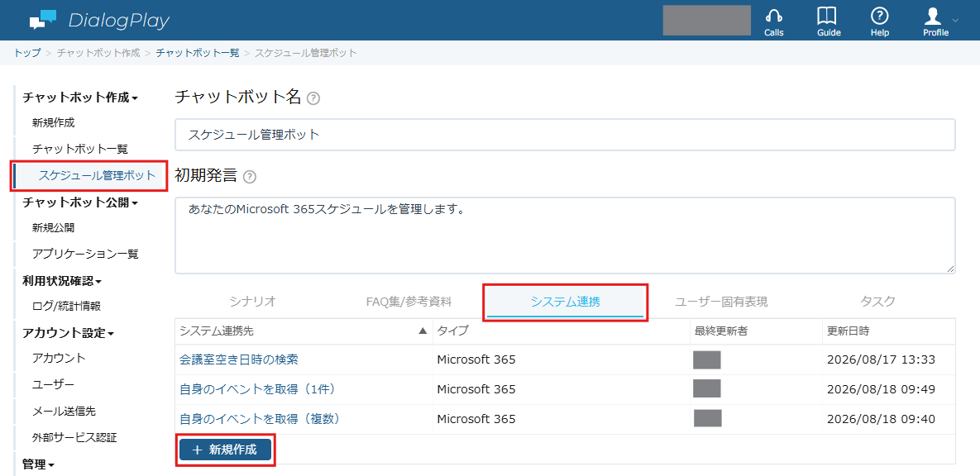Go to トップ breadcrumb link

[26, 52]
